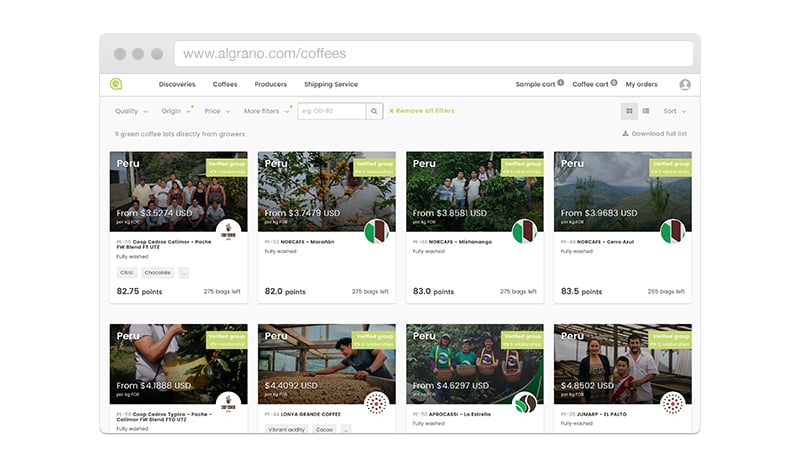Click the 83.5 points score
The width and height of the screenshot is (800, 470).
582,291
